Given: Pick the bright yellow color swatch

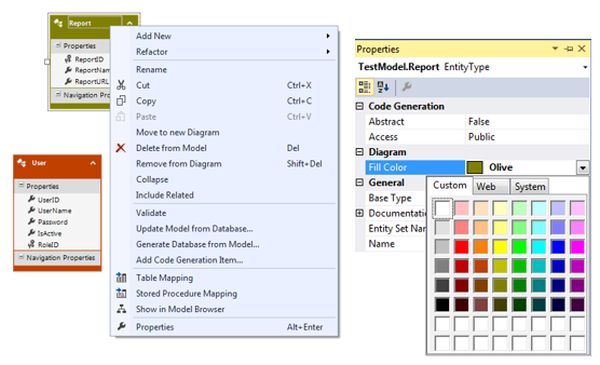Looking at the screenshot, I should [x=500, y=247].
